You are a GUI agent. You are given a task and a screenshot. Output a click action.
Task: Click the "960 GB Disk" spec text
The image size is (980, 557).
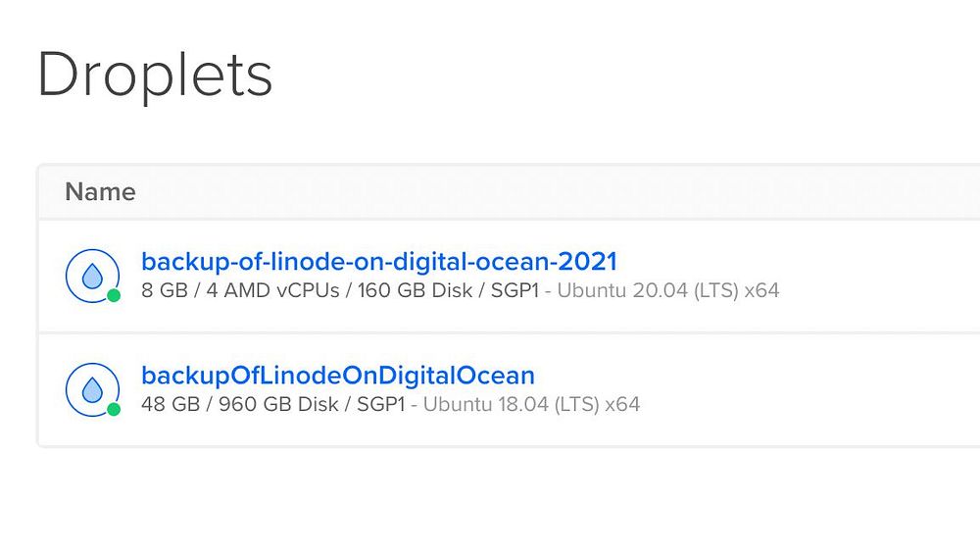[279, 404]
